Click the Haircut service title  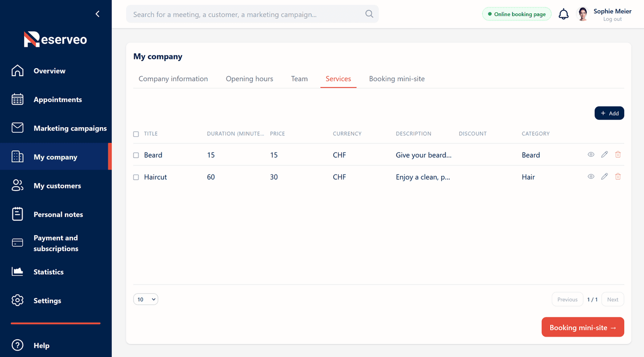click(155, 177)
